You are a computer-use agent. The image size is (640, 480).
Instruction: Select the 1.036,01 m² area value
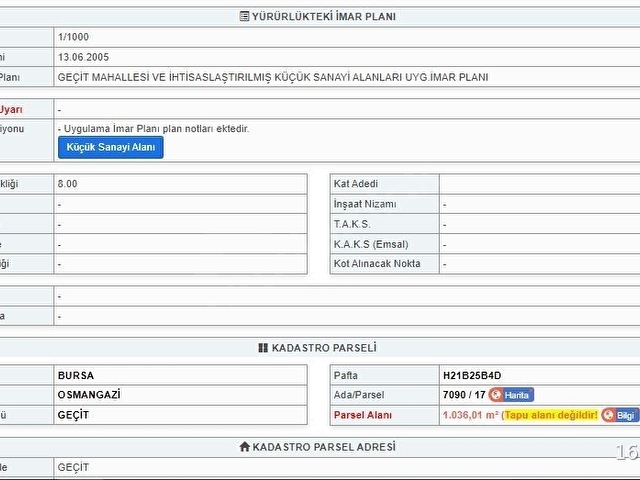coord(471,415)
